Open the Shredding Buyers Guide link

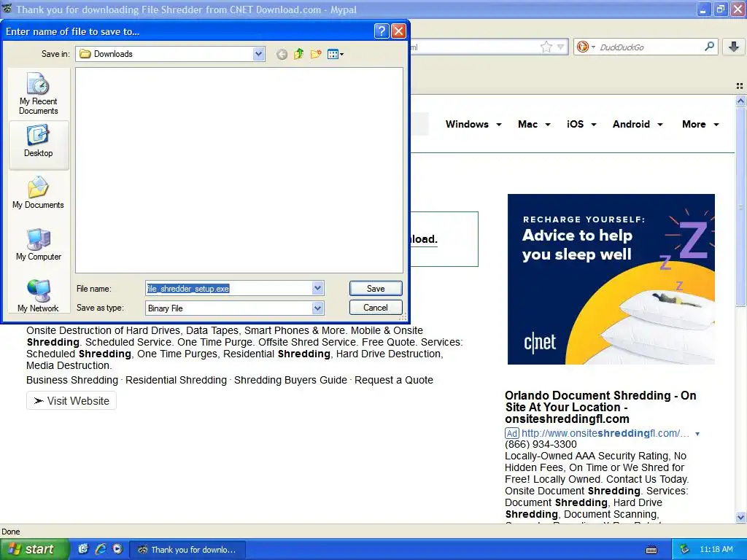[290, 380]
